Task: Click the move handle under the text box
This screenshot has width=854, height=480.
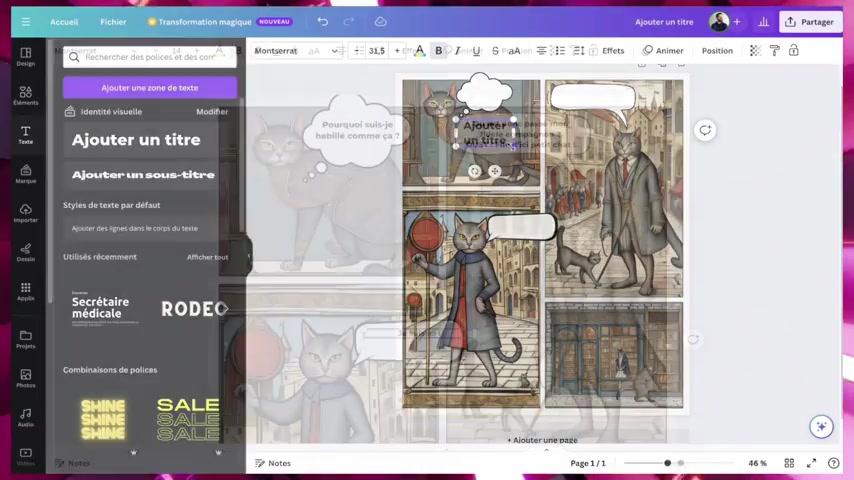Action: click(495, 171)
